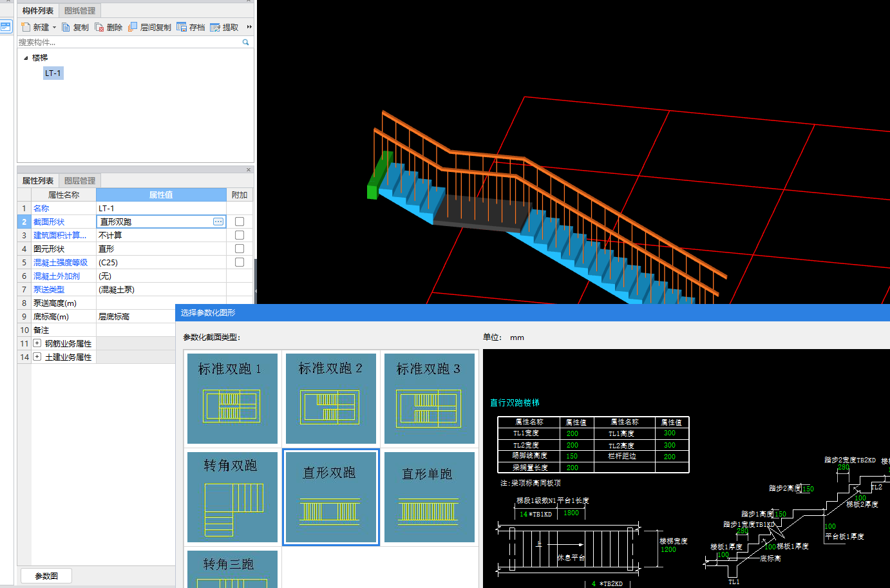Choose the 转角双跑 stair thumbnail
Viewport: 890px width, 588px height.
tap(232, 497)
